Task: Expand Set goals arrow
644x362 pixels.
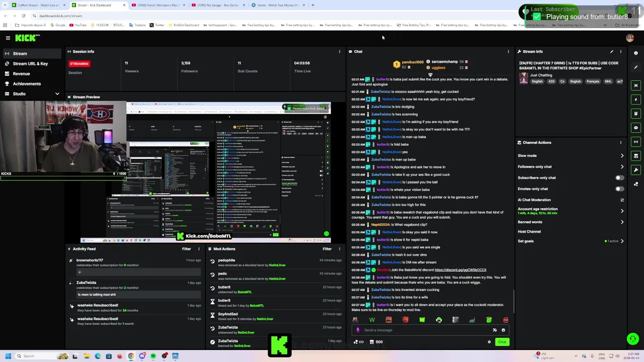Action: pyautogui.click(x=622, y=241)
